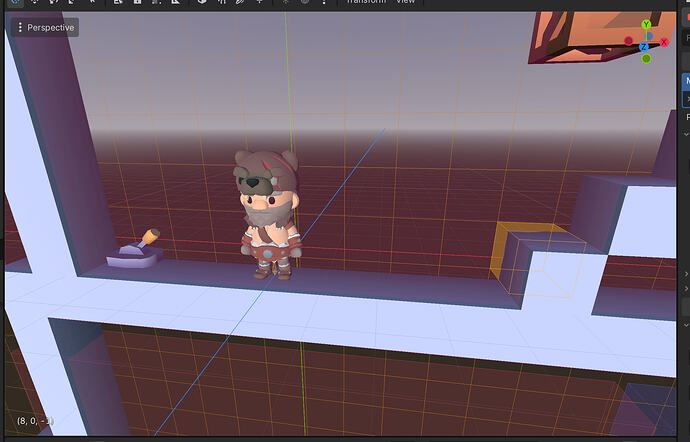Select the lever object on the platform
This screenshot has height=442, width=690.
[x=134, y=250]
